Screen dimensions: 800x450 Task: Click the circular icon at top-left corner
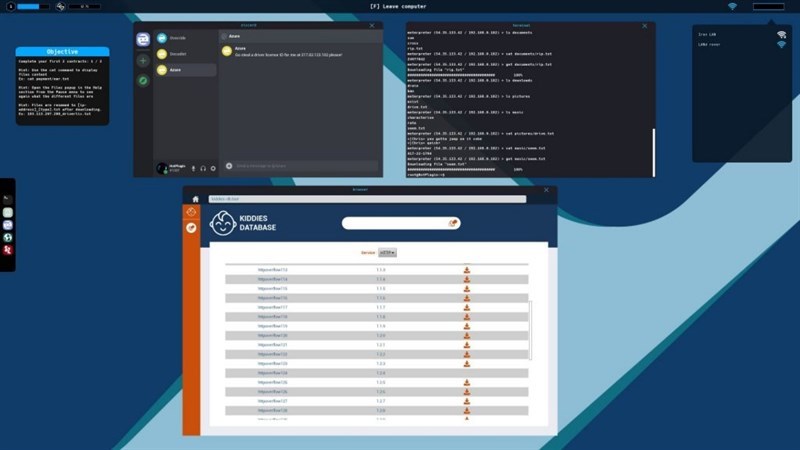(10, 7)
